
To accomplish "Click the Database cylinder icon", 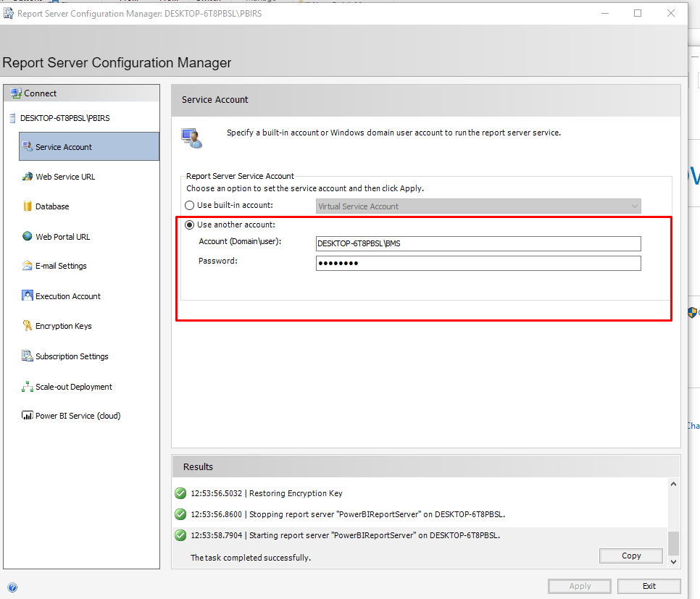I will click(28, 206).
